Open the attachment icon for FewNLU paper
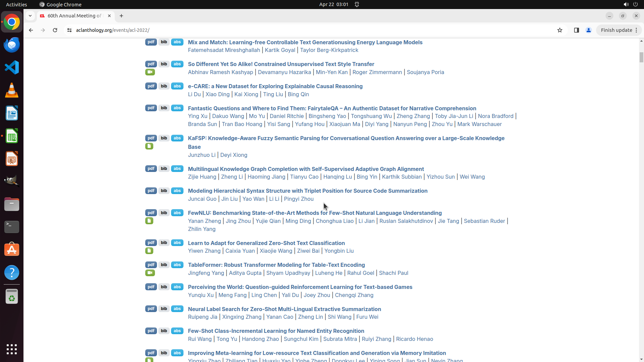Screen dimensions: 644x362 (x=149, y=221)
